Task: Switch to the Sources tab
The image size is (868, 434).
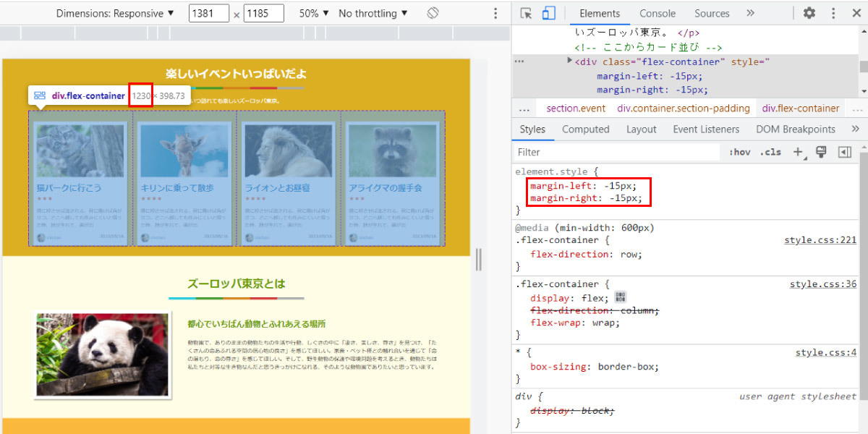Action: [712, 13]
